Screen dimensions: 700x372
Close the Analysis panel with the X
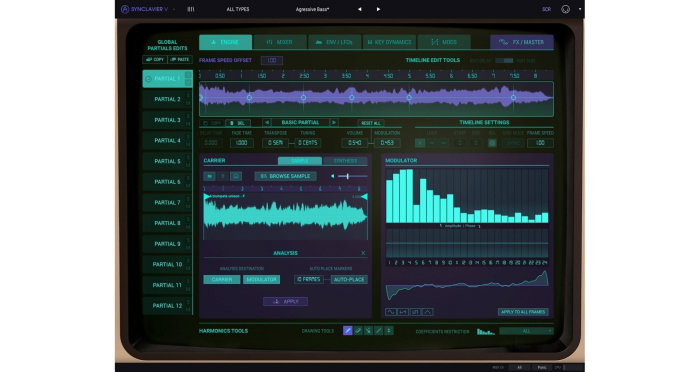363,253
